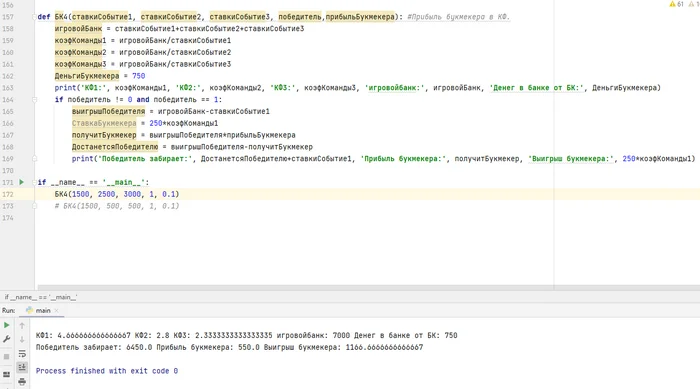Close the main run tab

56,310
